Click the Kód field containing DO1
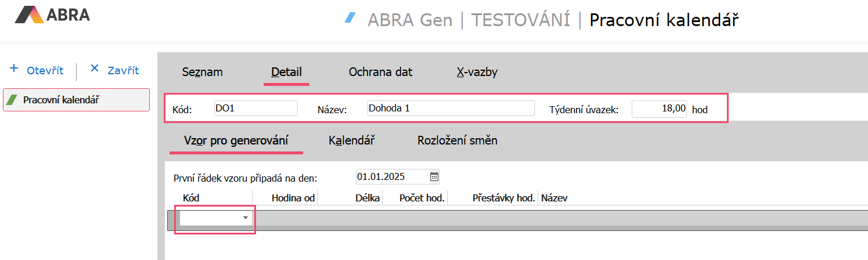 point(255,109)
